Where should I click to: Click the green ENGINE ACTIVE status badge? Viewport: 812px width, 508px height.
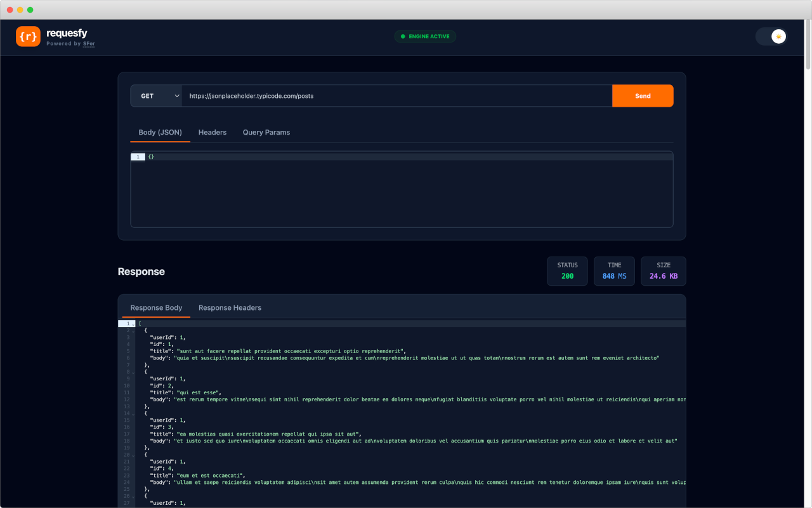(425, 36)
